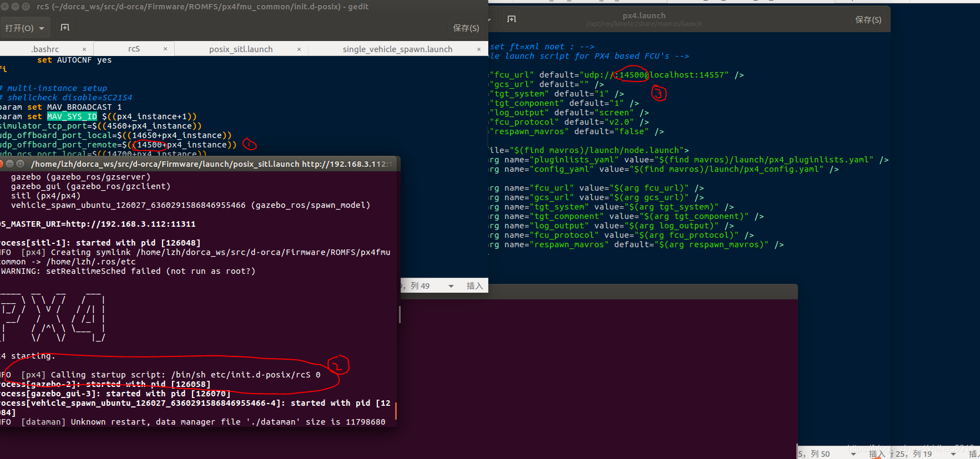
Task: Click comment 'shellcheck disable=SC2154'
Action: (x=69, y=98)
